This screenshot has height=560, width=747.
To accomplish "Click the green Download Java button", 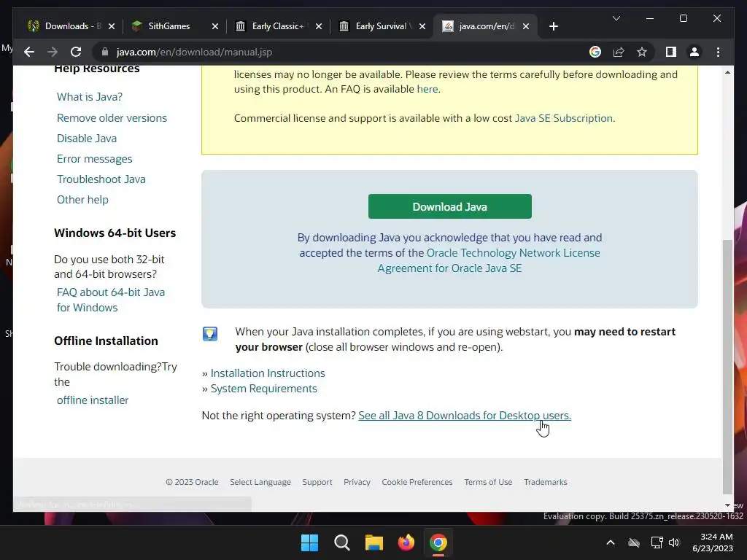I will click(449, 206).
